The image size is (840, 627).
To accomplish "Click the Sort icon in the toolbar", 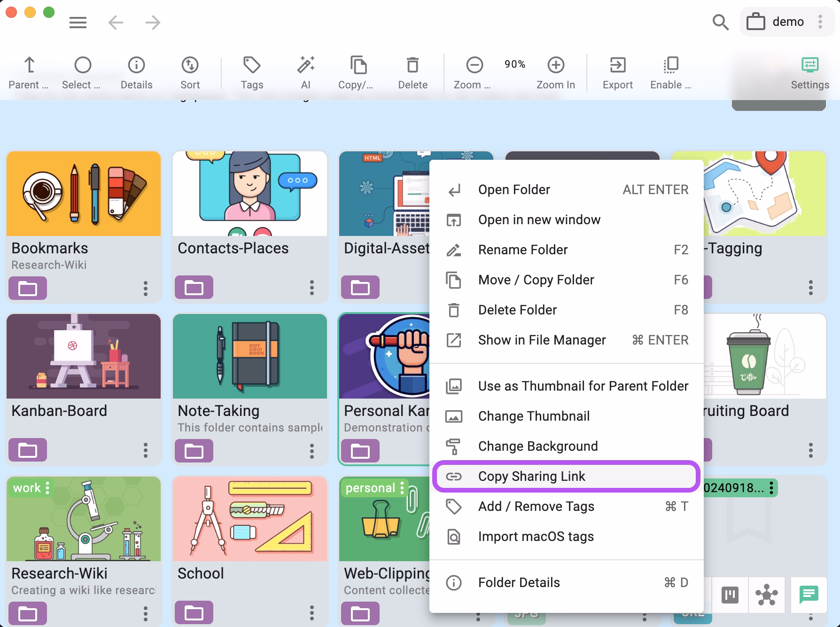I will coord(190,71).
